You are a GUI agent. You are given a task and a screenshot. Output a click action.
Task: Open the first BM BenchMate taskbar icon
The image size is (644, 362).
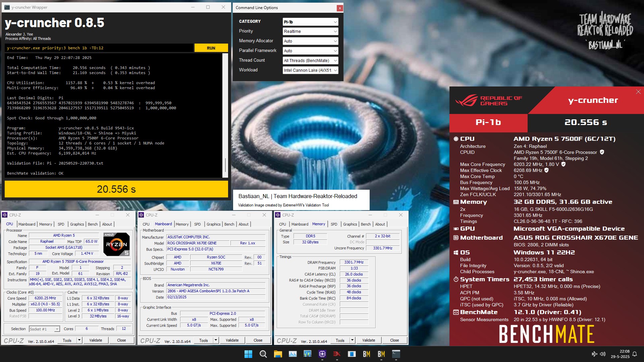pyautogui.click(x=367, y=354)
